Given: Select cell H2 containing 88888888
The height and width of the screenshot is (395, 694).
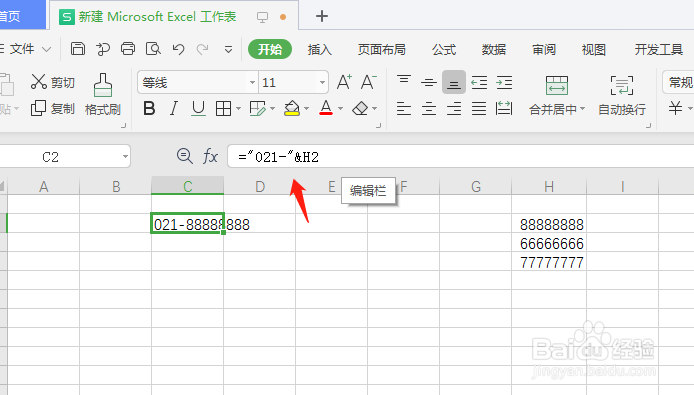Looking at the screenshot, I should tap(549, 224).
